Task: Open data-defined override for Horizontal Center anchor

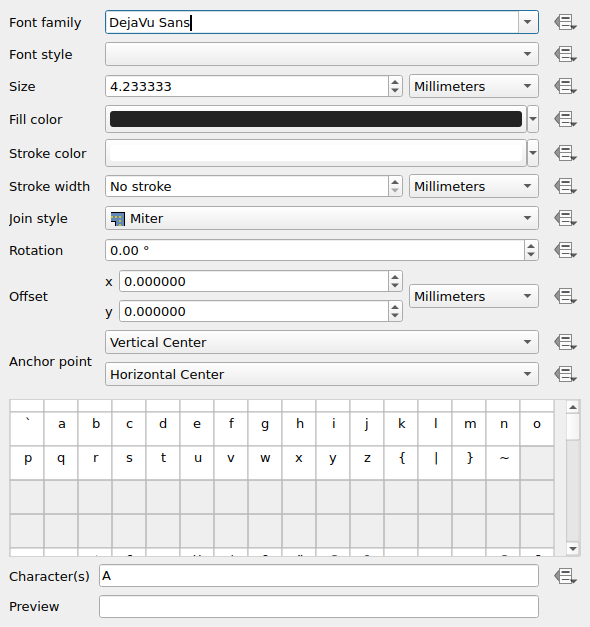Action: 565,374
